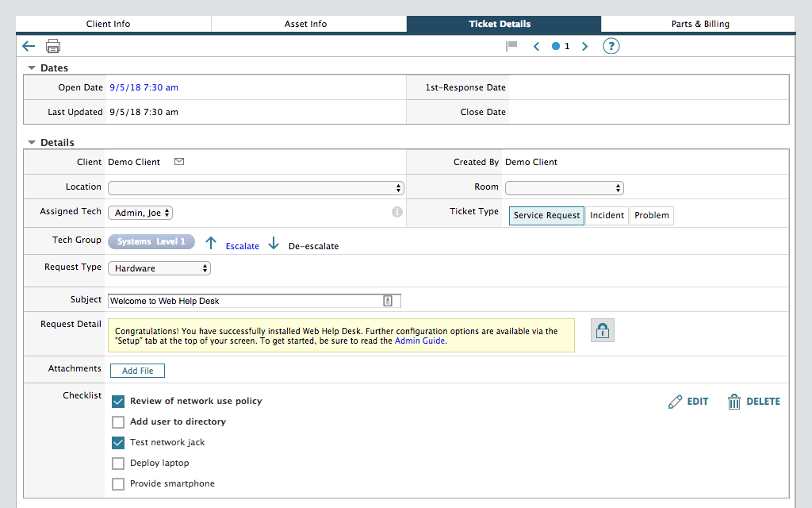Image resolution: width=812 pixels, height=508 pixels.
Task: Check the Deploy laptop checklist item
Action: (x=118, y=463)
